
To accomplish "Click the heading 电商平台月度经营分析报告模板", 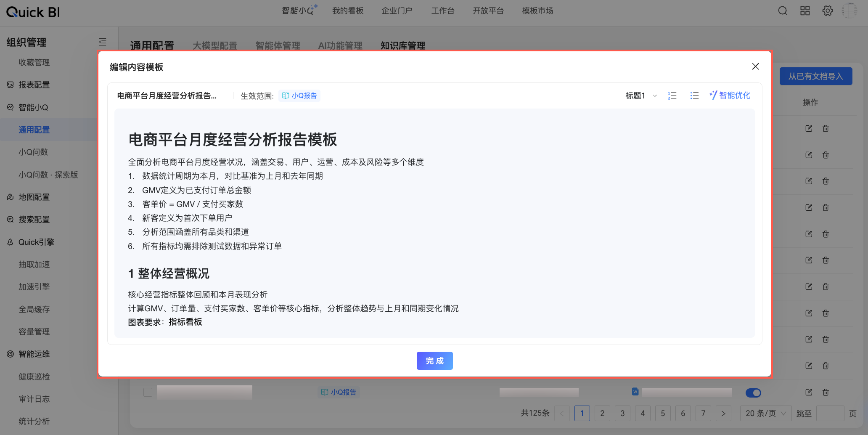I will coord(233,140).
